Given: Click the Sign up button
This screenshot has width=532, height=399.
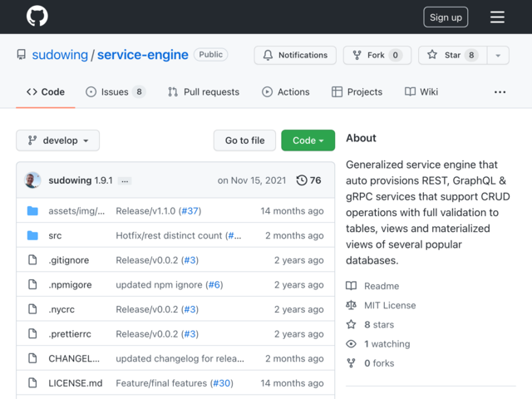Looking at the screenshot, I should click(446, 17).
